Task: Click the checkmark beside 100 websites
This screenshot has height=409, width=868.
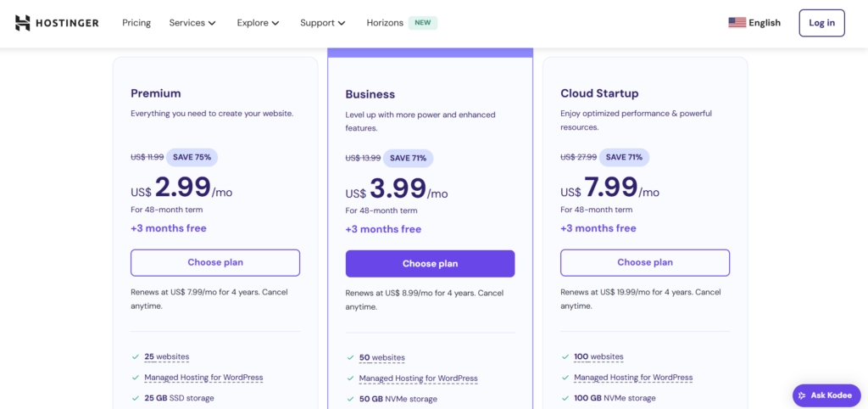Action: tap(565, 357)
